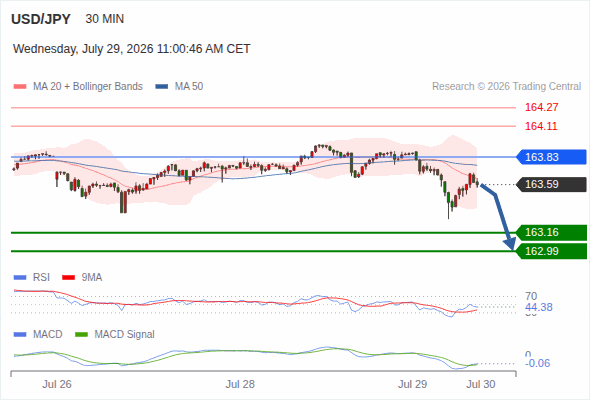590x400 pixels.
Task: Click the Jul 26 date axis marker
Action: click(57, 384)
